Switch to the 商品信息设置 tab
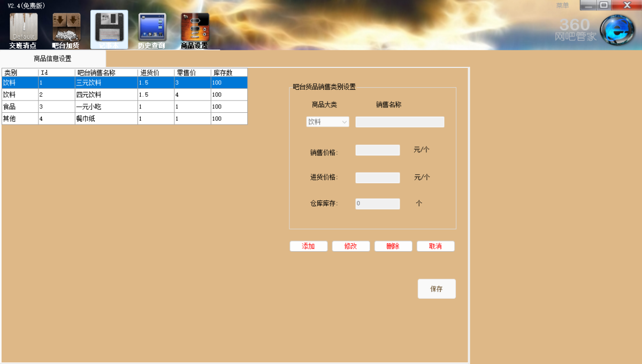Screen dimensions: 642x364 (52, 59)
